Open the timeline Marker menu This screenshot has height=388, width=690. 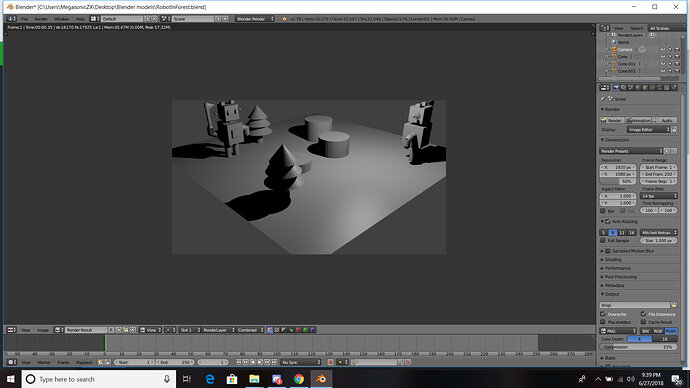tap(44, 362)
